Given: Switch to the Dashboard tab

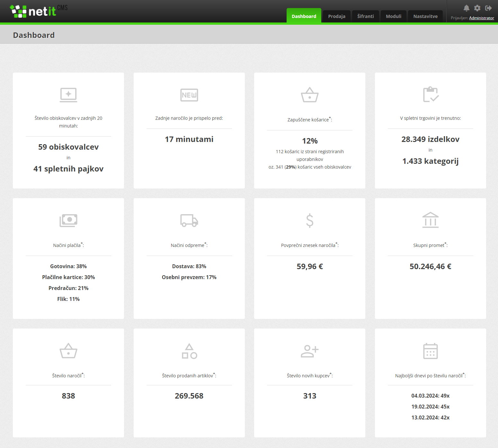Looking at the screenshot, I should pyautogui.click(x=304, y=16).
